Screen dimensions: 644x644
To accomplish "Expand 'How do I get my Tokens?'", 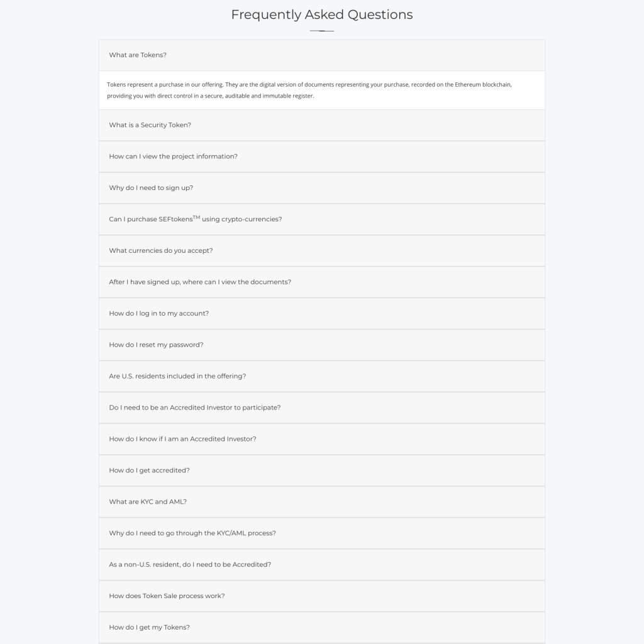I will [321, 628].
